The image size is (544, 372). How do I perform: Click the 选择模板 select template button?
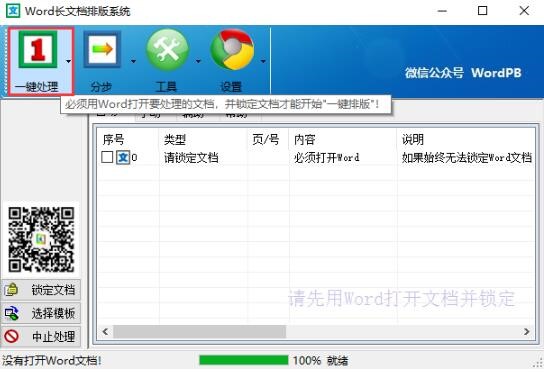click(x=41, y=313)
